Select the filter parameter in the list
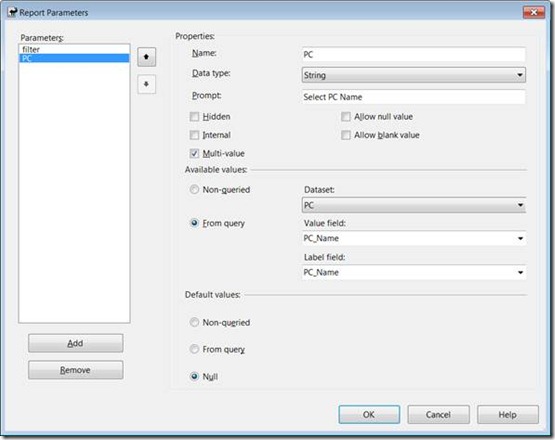 [74, 49]
